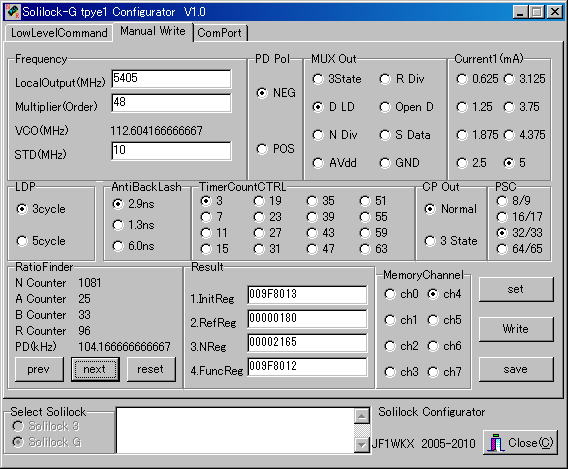This screenshot has width=568, height=469.
Task: Choose 6.0ns AntiBackLash setting
Action: (x=133, y=246)
